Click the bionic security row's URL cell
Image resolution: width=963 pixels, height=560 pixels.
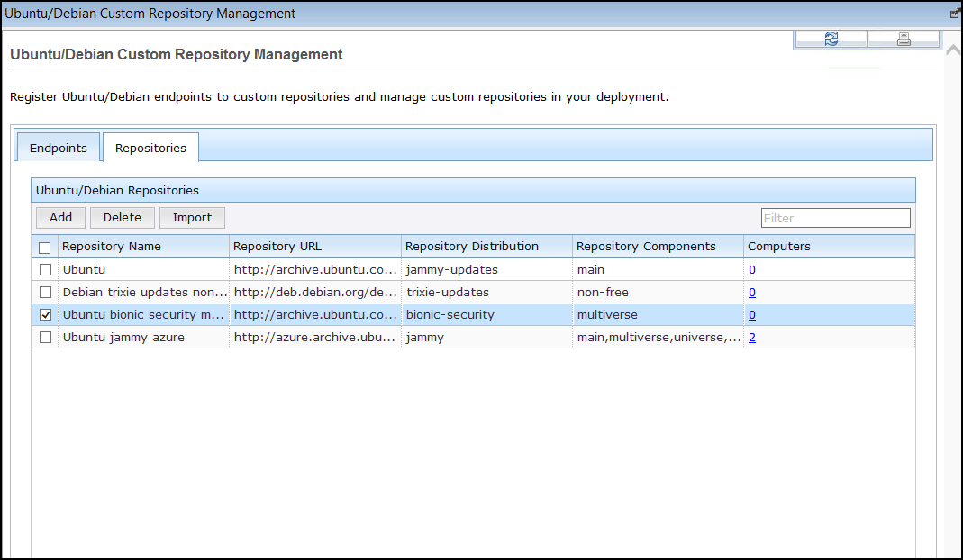click(315, 314)
